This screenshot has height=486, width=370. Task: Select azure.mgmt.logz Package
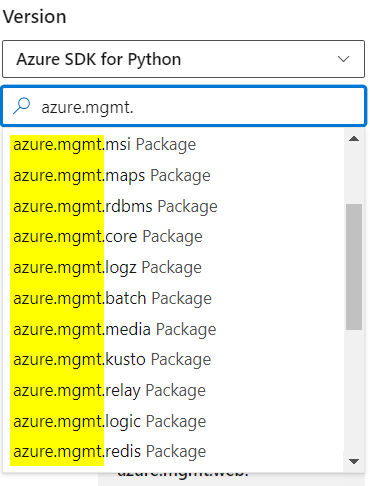click(x=173, y=268)
